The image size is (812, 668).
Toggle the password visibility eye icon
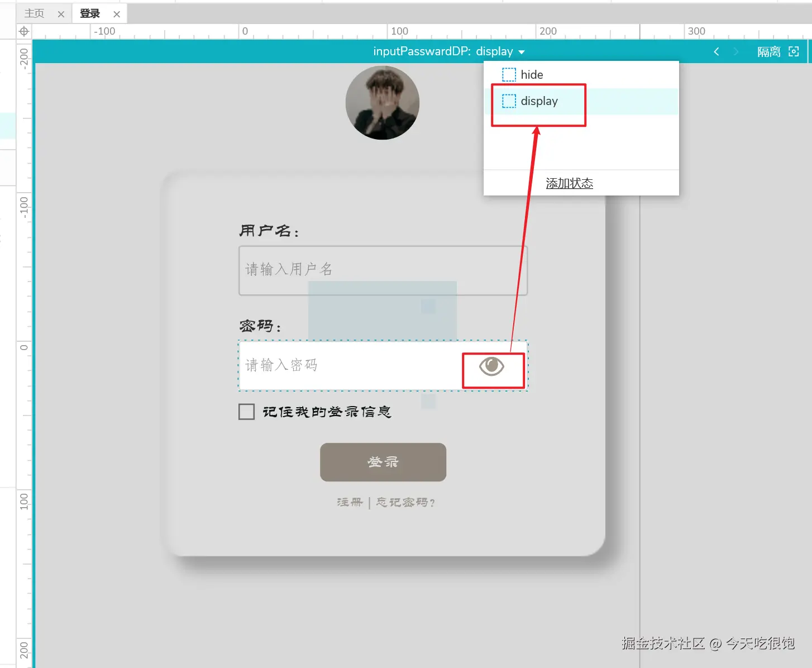[491, 366]
